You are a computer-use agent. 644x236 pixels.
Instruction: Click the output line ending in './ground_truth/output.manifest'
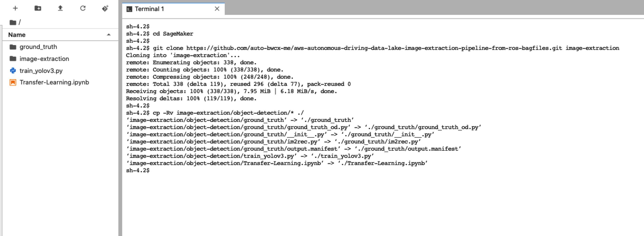[293, 149]
